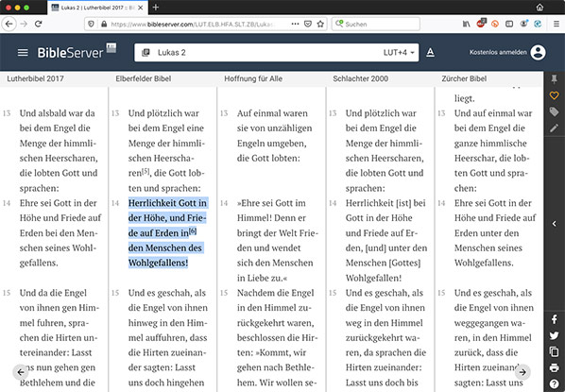Reload the page
565x392 pixels.
tap(38, 25)
